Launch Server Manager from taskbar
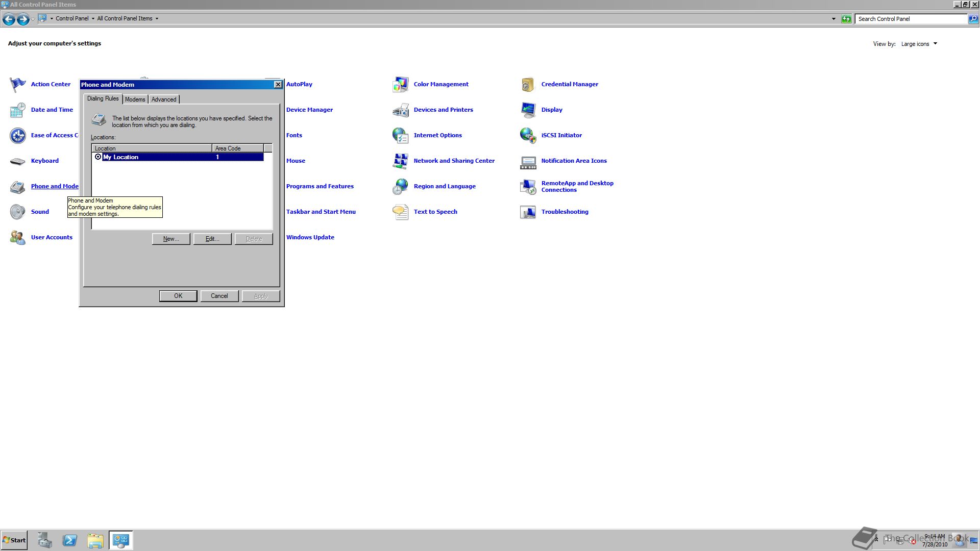Image resolution: width=980 pixels, height=551 pixels. tap(44, 540)
